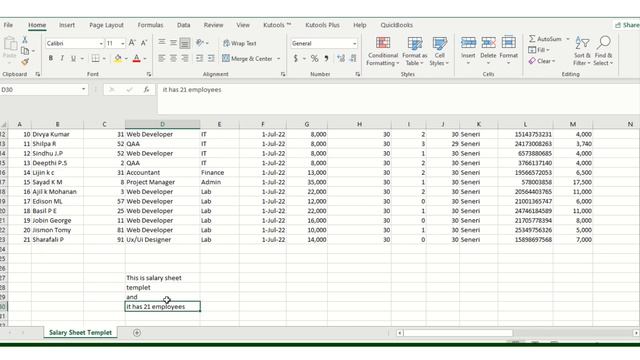Align text to top

tap(162, 42)
